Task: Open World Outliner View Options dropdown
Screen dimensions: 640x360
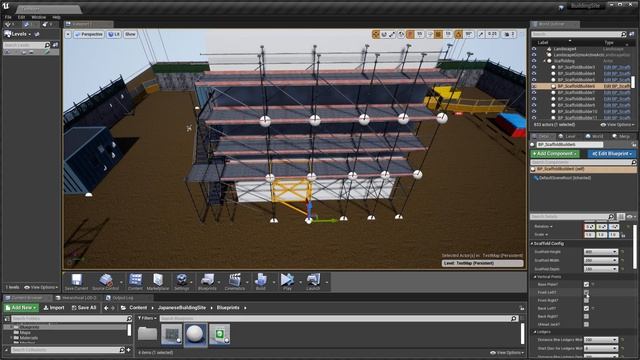Action: tap(617, 124)
